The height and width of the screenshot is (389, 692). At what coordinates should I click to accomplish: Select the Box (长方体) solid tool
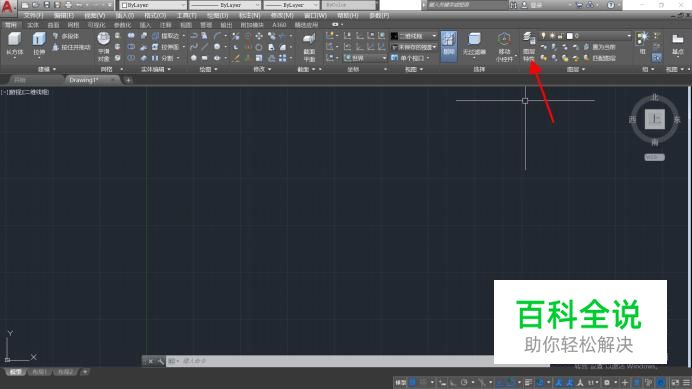pyautogui.click(x=15, y=44)
